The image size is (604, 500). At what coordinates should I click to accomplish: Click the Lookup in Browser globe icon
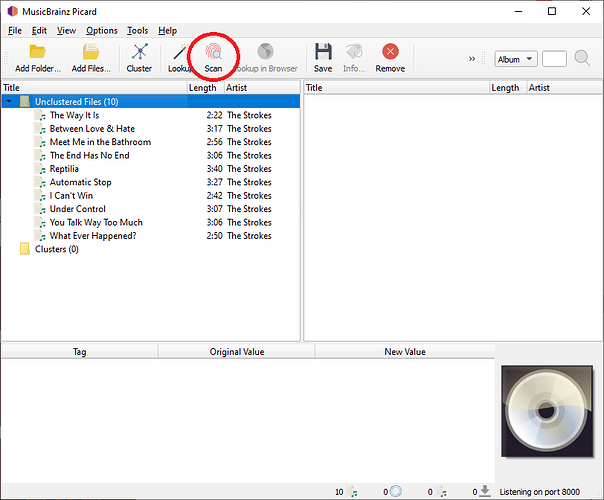coord(265,52)
